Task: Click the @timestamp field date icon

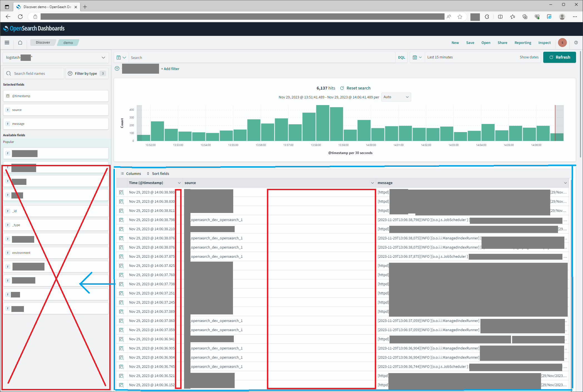Action: (8, 96)
